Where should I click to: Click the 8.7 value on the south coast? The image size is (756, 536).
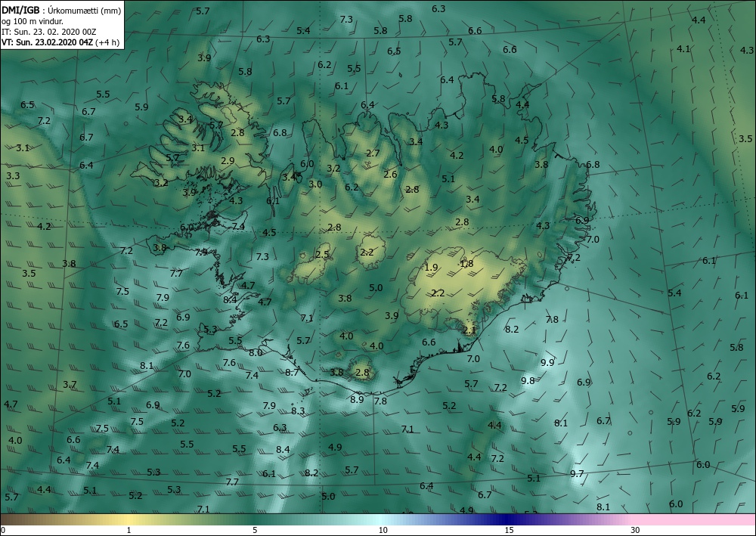point(292,372)
